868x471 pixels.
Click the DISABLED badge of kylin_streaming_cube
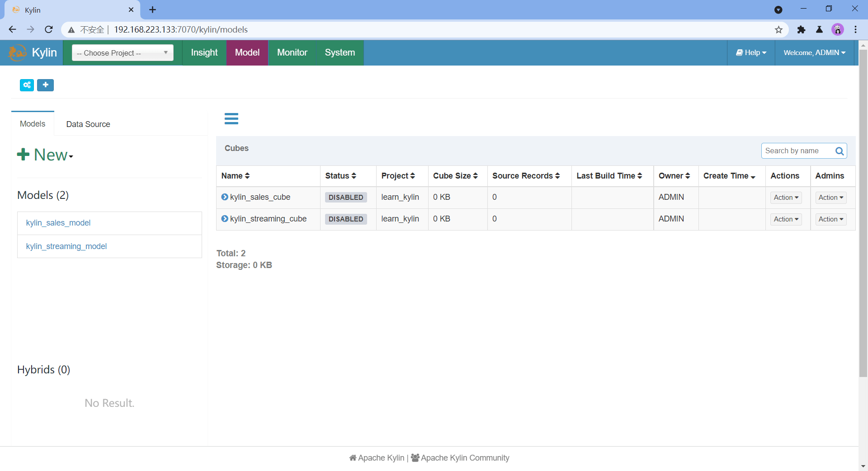click(346, 219)
